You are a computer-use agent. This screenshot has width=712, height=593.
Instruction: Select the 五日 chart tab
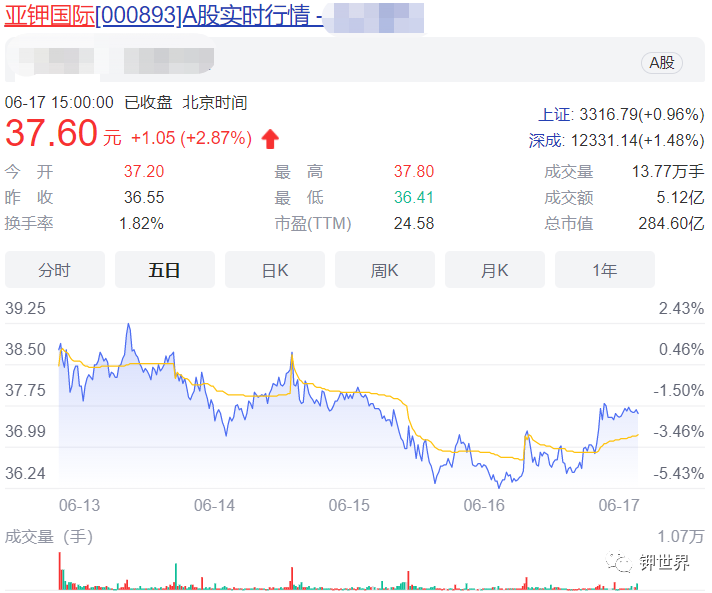[x=164, y=270]
